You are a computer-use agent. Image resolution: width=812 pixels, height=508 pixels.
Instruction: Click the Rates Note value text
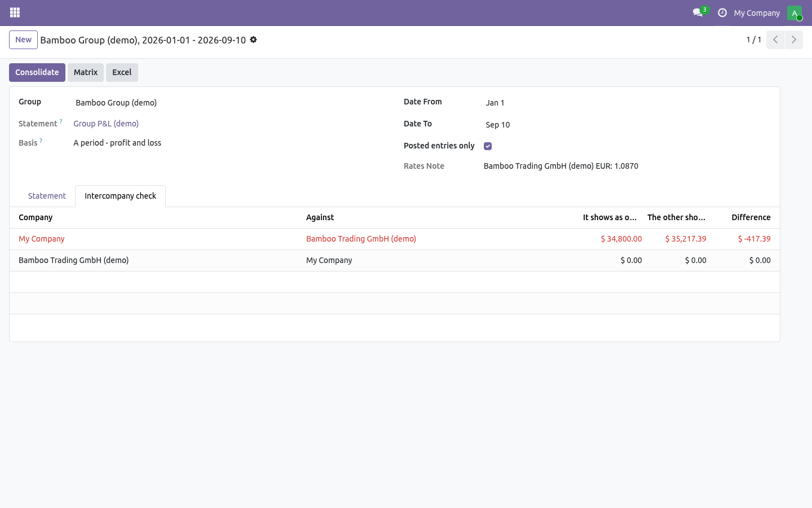(561, 166)
